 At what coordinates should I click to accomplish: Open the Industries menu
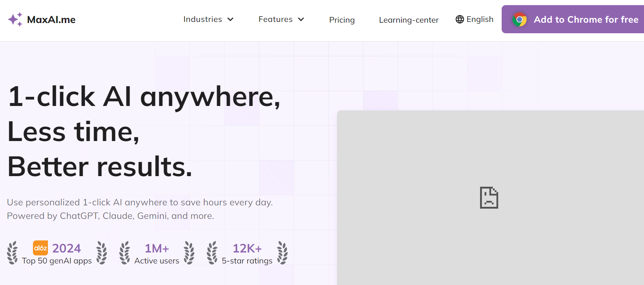point(202,19)
